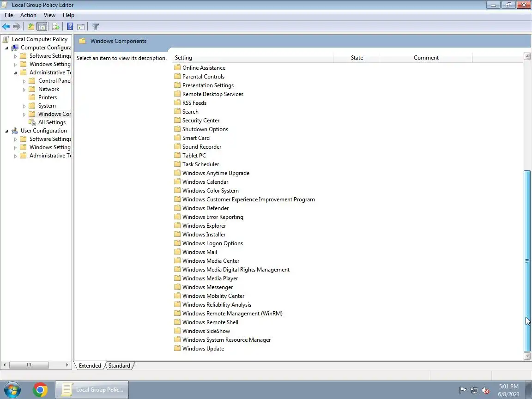Click the Export List toolbar icon
The width and height of the screenshot is (532, 399).
(x=55, y=26)
